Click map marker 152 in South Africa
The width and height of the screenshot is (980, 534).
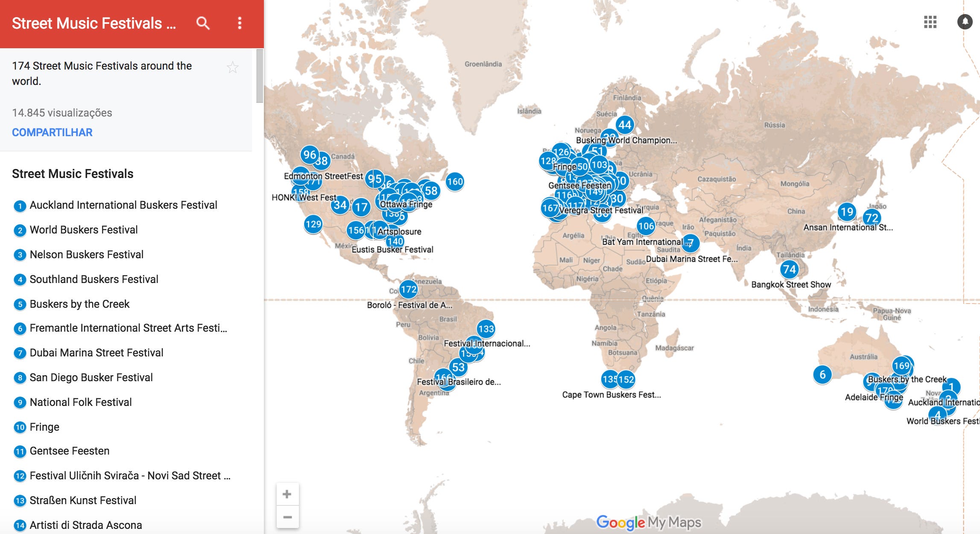tap(626, 379)
